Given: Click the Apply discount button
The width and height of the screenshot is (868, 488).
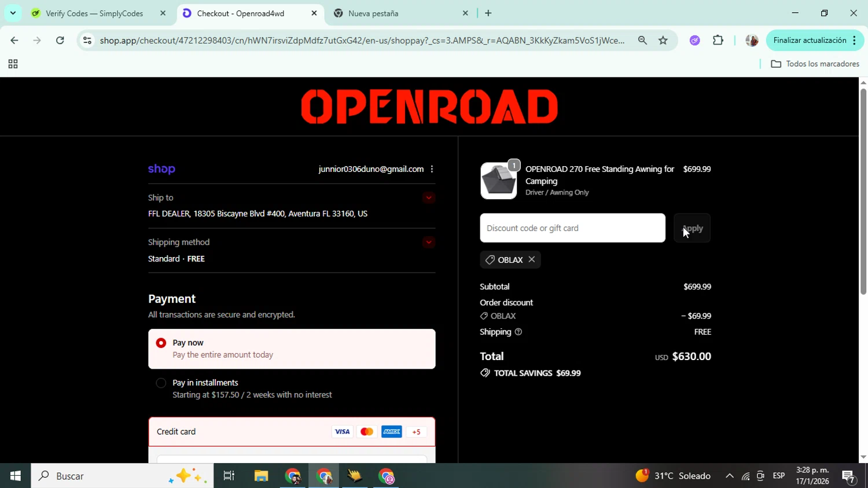Looking at the screenshot, I should [692, 228].
